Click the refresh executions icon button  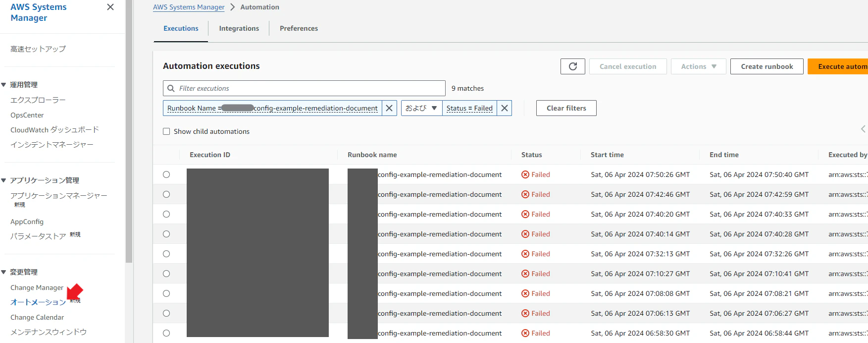click(x=573, y=66)
